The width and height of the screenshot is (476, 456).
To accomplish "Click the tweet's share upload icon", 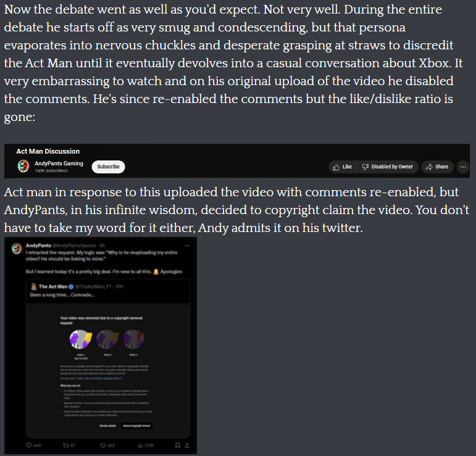I will (x=187, y=445).
